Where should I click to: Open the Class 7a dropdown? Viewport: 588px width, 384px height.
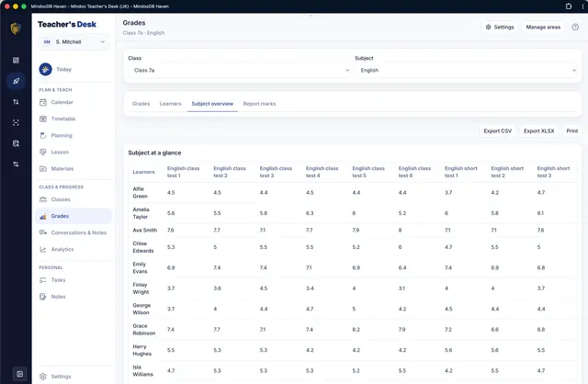(239, 70)
